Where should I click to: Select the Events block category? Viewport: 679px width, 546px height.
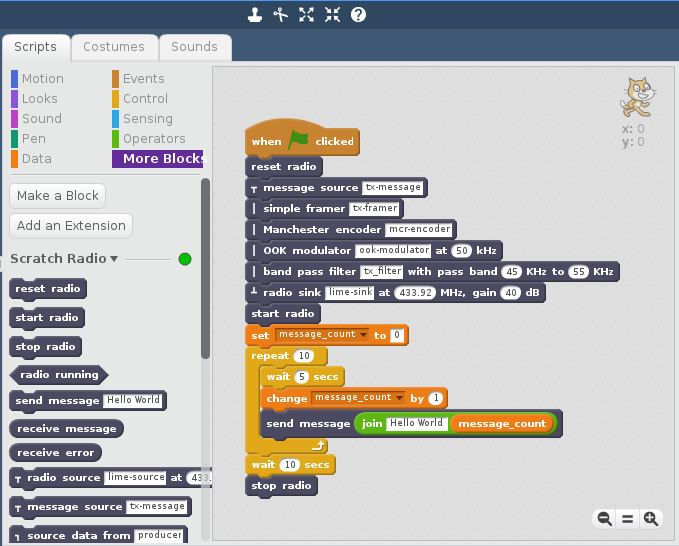click(139, 79)
